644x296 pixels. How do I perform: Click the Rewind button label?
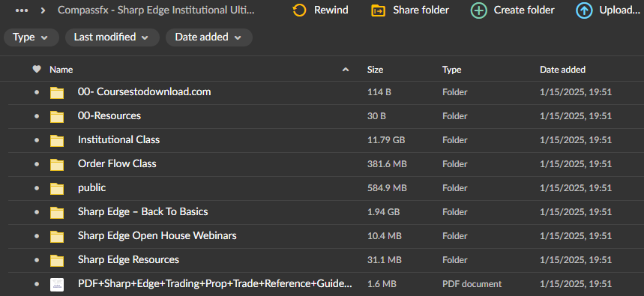pos(331,10)
